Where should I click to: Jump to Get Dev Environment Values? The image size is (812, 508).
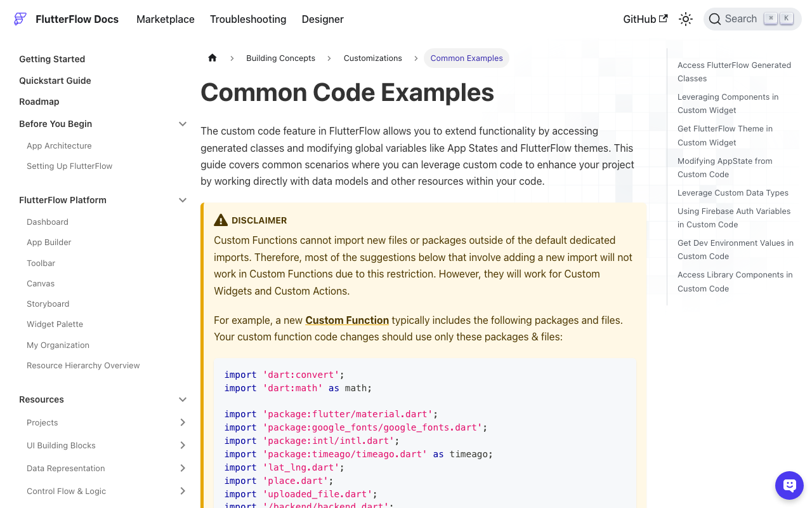(735, 250)
